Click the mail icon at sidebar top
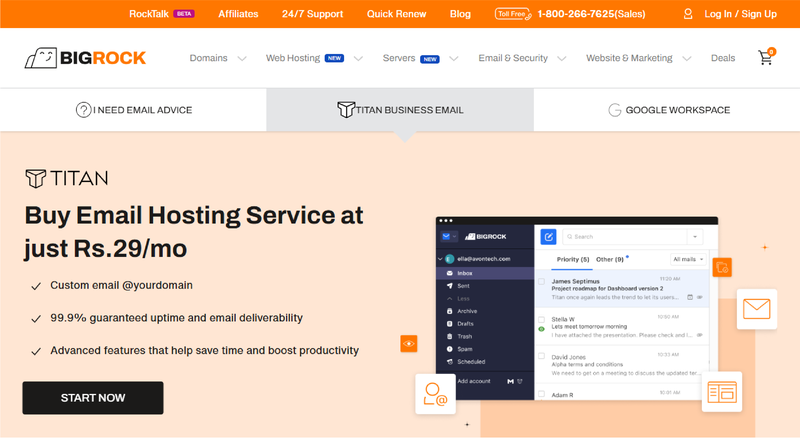The height and width of the screenshot is (445, 800). (446, 236)
